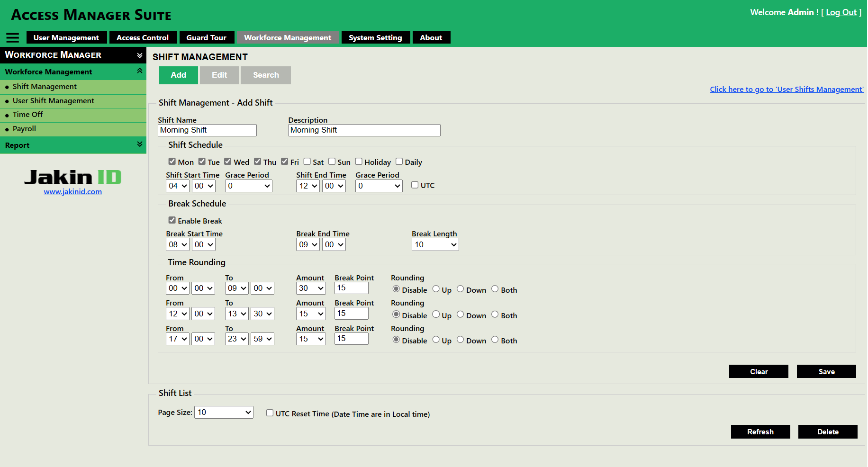Open the Page Size dropdown
This screenshot has height=467, width=868.
coord(224,412)
